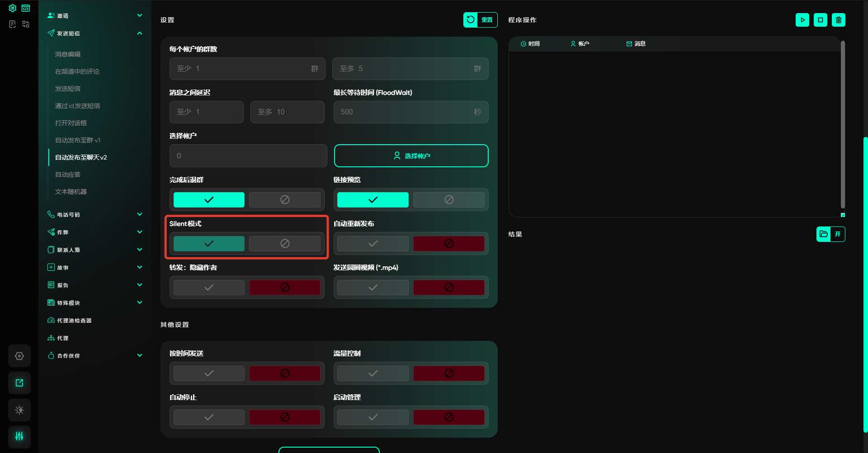The width and height of the screenshot is (868, 453).
Task: Open the results folder icon
Action: click(x=824, y=234)
